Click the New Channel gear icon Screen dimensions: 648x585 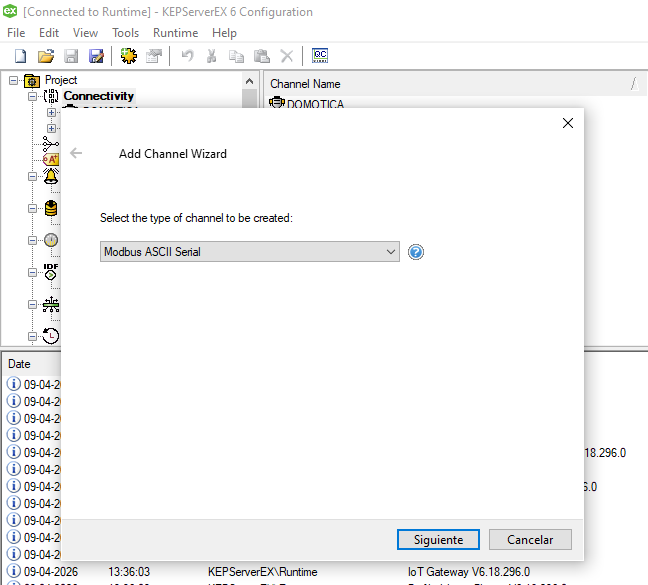(x=129, y=56)
